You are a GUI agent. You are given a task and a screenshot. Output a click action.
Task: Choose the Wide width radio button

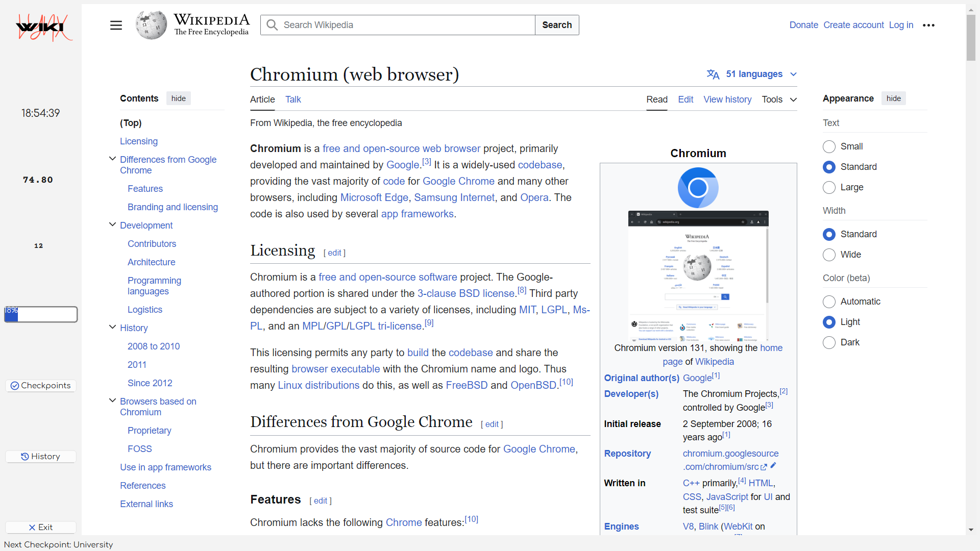(829, 255)
